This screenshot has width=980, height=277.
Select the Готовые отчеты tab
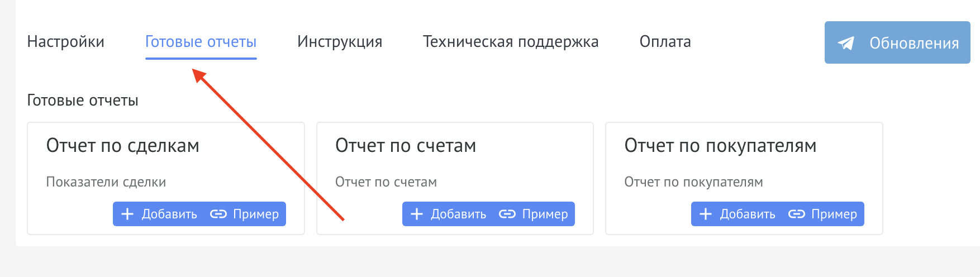[x=201, y=42]
